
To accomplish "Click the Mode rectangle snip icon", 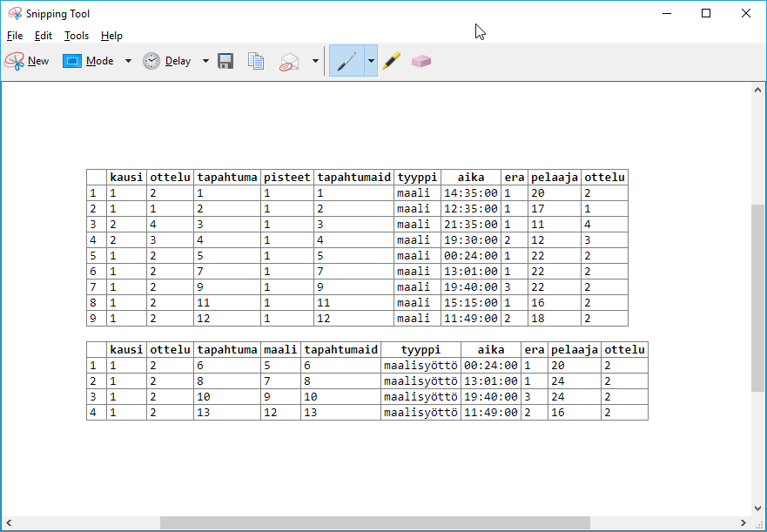I will (x=71, y=61).
